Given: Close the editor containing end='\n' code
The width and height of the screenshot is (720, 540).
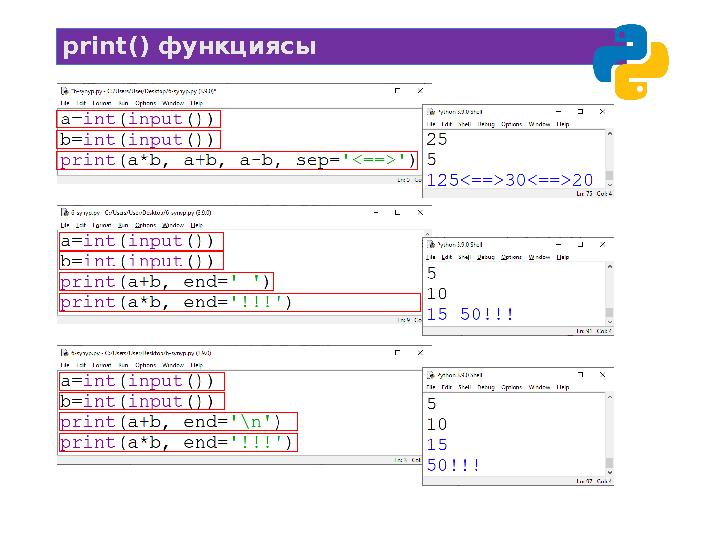Looking at the screenshot, I should coord(420,352).
